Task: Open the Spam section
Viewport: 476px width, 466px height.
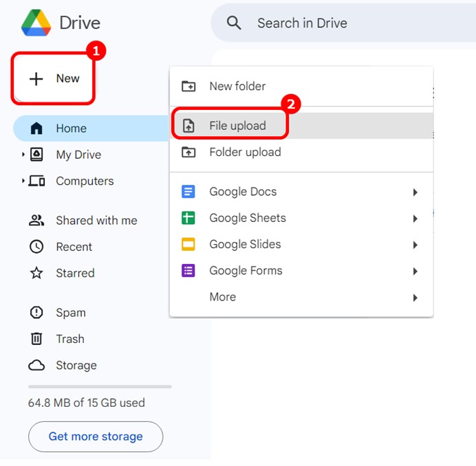Action: coord(71,313)
